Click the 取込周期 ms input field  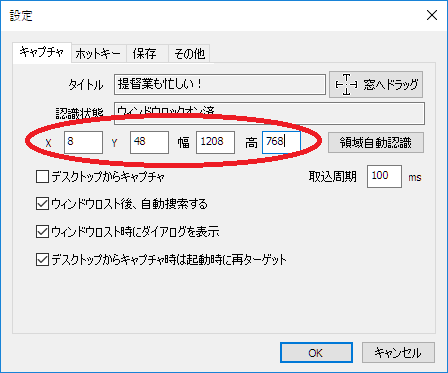tap(384, 176)
